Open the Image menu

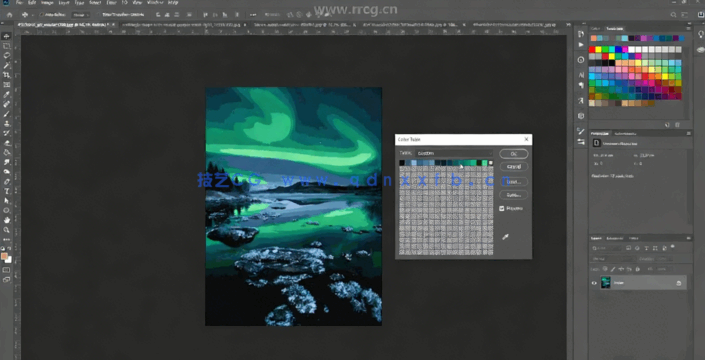tap(47, 3)
